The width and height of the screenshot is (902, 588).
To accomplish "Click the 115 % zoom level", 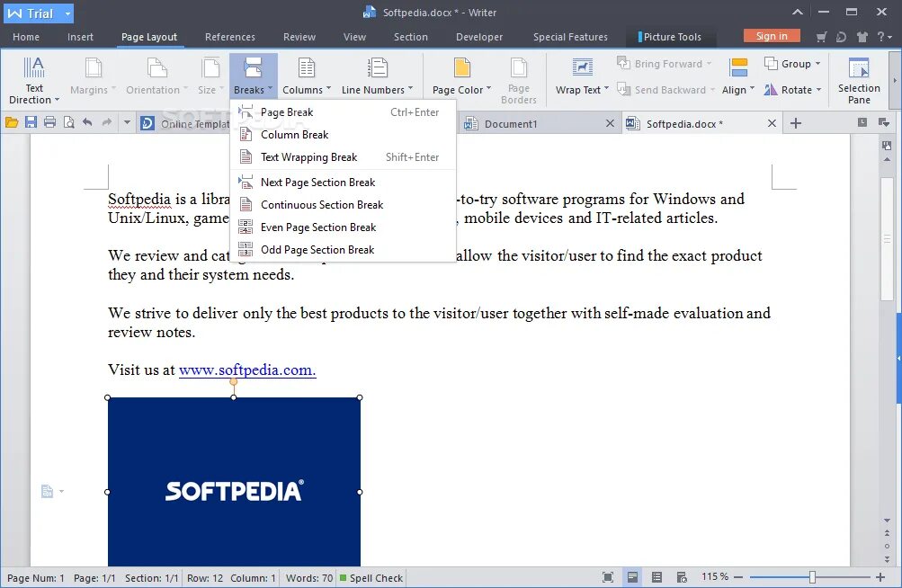I will [x=714, y=576].
